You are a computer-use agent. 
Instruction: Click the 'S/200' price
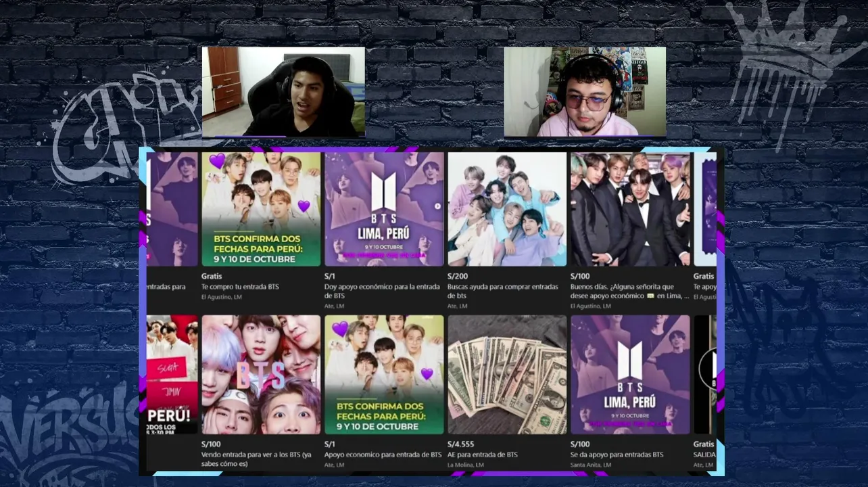[x=458, y=276]
